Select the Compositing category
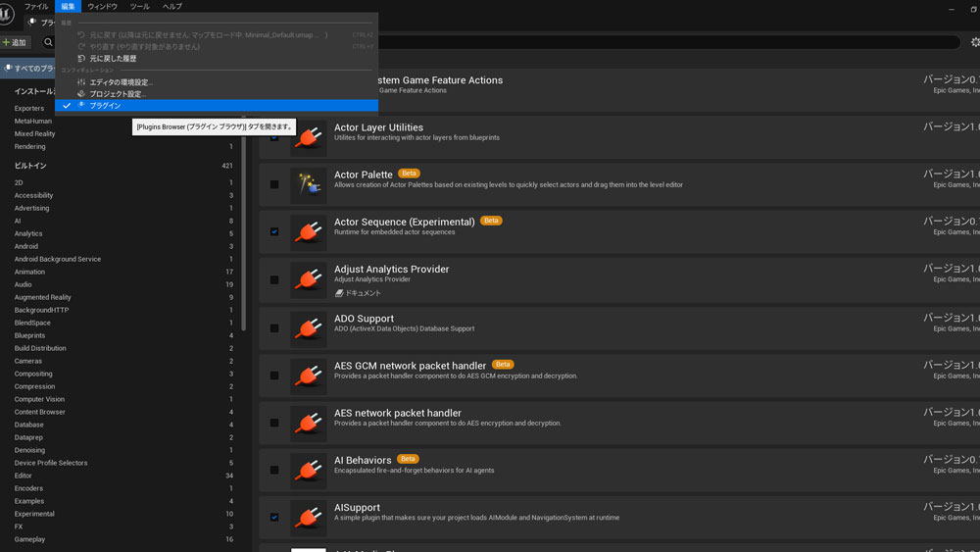 pos(33,374)
